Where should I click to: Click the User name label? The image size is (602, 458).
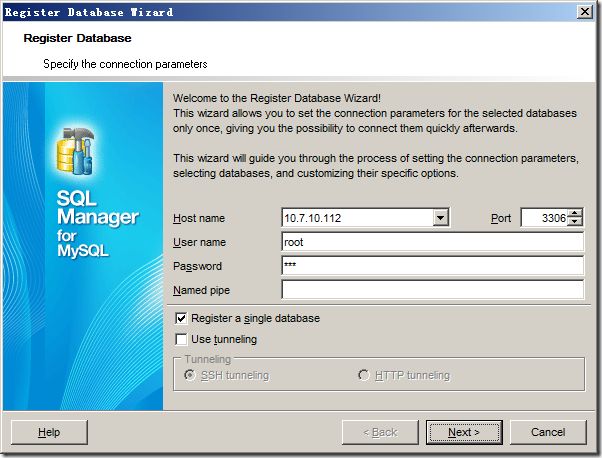pos(199,242)
